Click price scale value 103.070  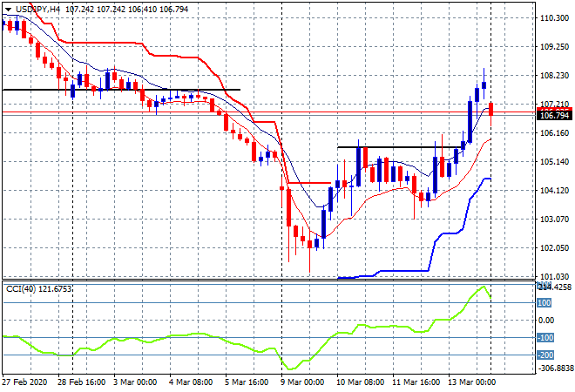(x=554, y=220)
